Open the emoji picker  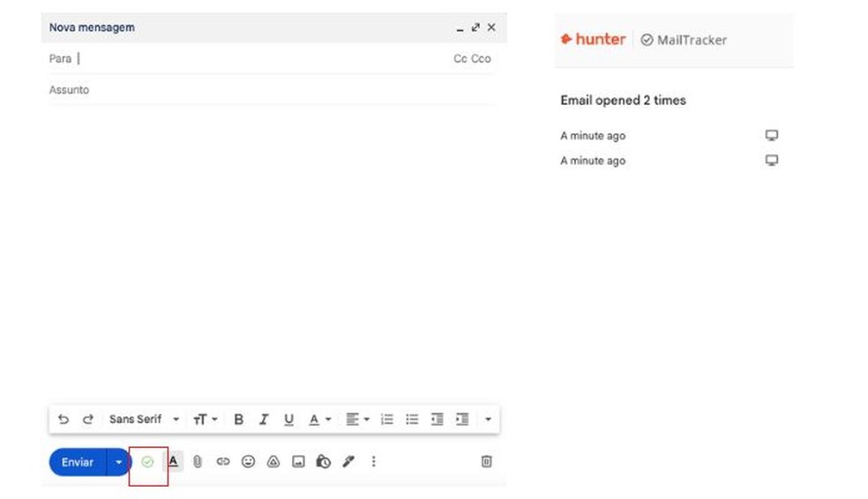(248, 461)
